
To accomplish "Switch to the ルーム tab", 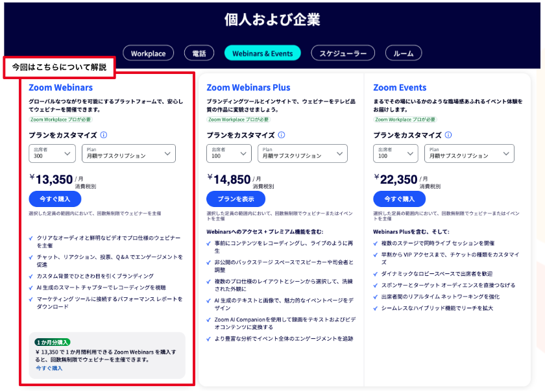I will (x=403, y=53).
